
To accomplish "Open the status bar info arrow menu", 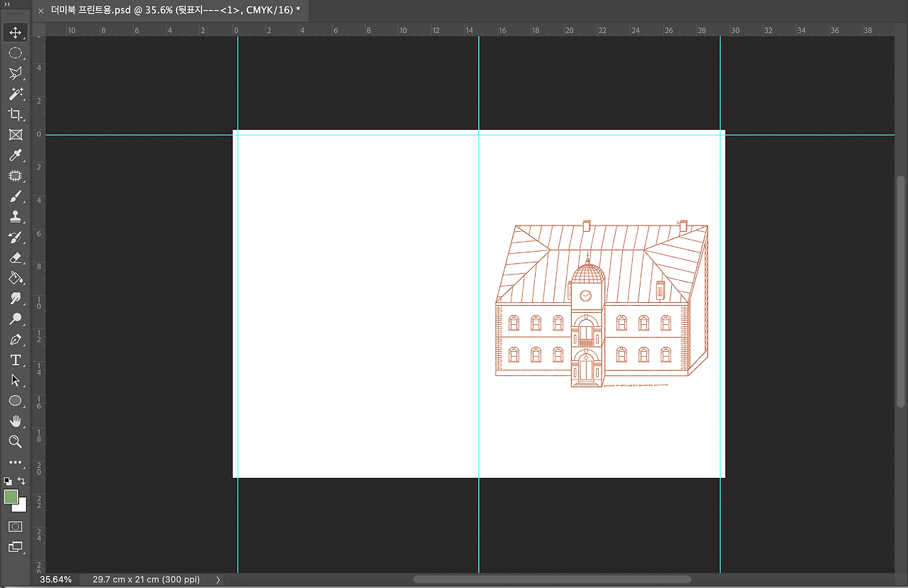I will [x=218, y=579].
